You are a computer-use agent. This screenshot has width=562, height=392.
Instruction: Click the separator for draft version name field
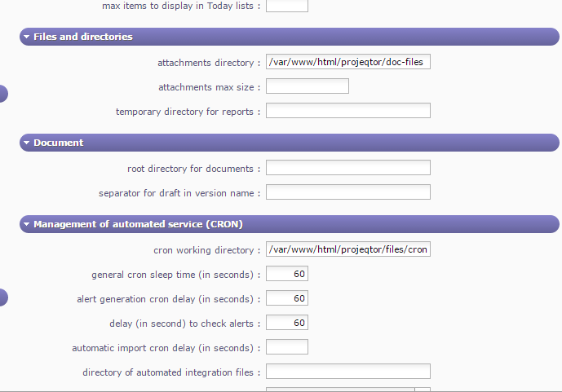pos(347,192)
